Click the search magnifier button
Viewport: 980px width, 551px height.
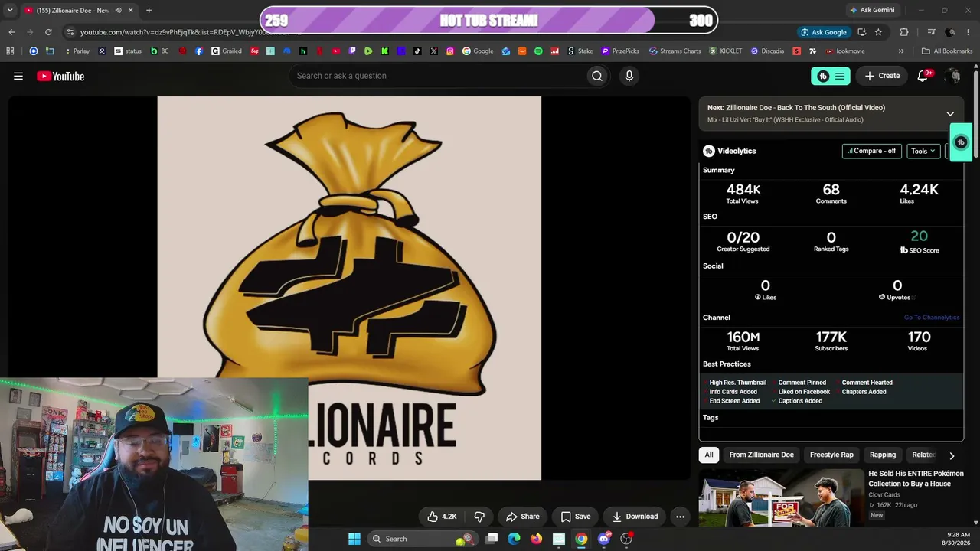[597, 76]
